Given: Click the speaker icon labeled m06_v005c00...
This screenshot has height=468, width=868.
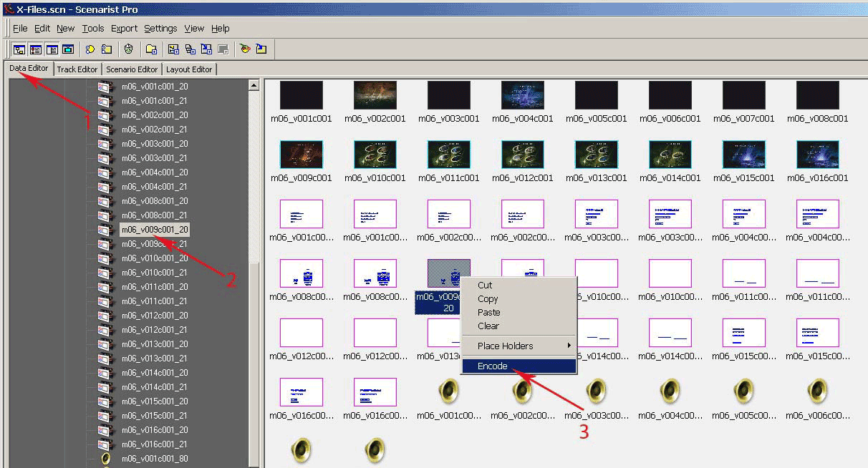Looking at the screenshot, I should click(x=743, y=390).
